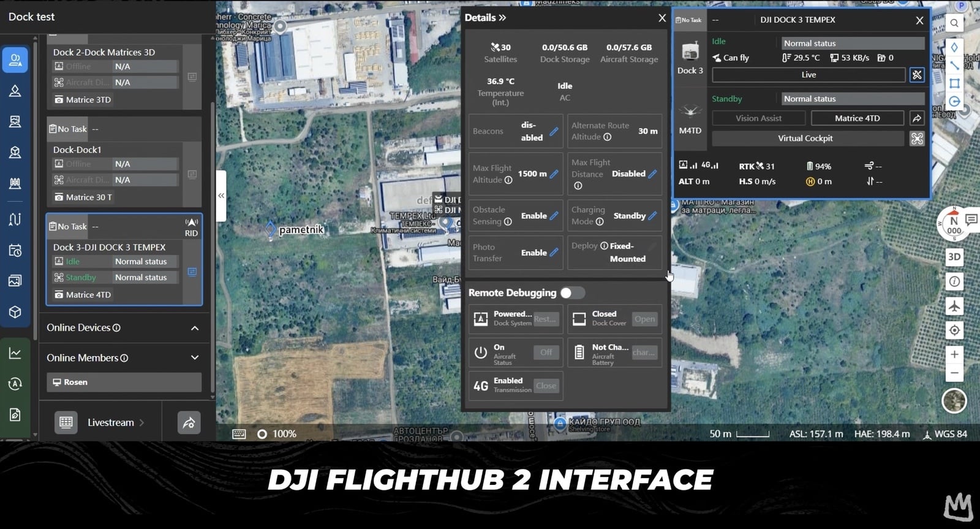
Task: Select the point annotation diamond tool
Action: [954, 47]
